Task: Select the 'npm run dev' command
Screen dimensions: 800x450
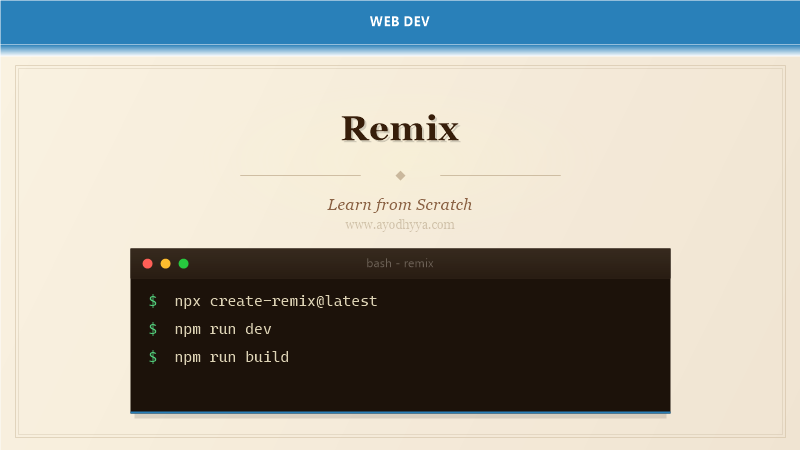Action: pyautogui.click(x=223, y=329)
